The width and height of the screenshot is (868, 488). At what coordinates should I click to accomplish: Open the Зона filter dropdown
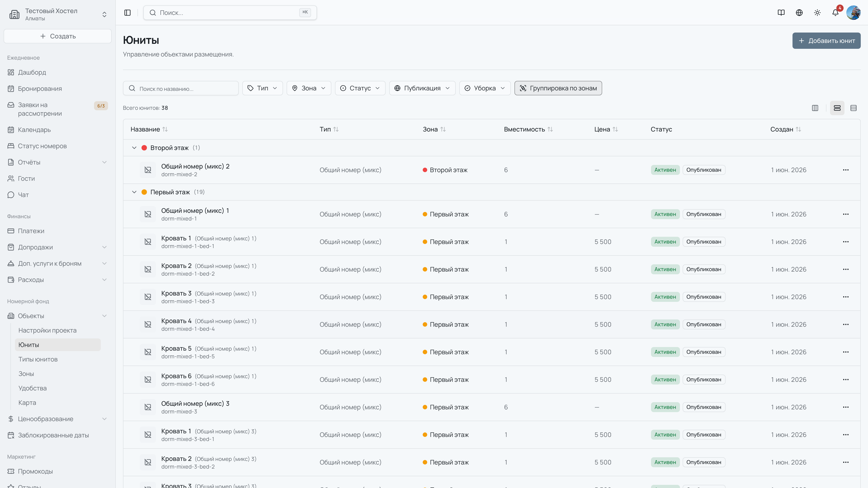click(x=309, y=88)
